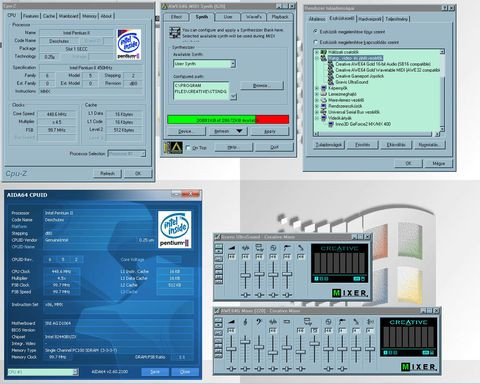
Task: Switch to Mainboard tab in CPU-Z
Action: pyautogui.click(x=68, y=16)
